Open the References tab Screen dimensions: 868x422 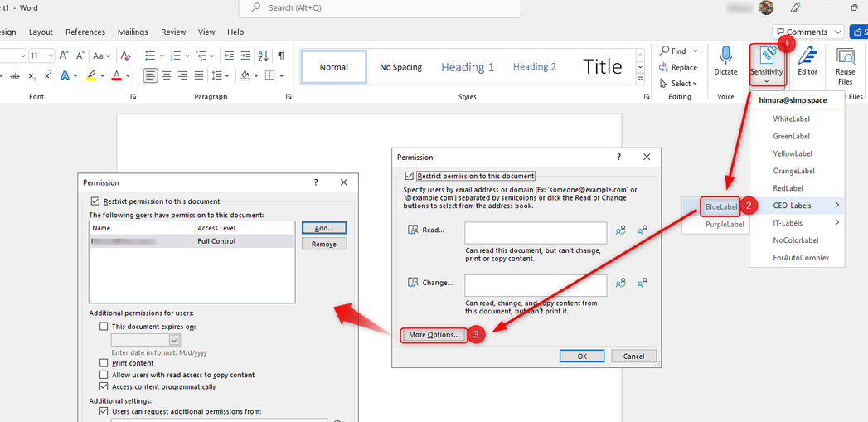(85, 32)
